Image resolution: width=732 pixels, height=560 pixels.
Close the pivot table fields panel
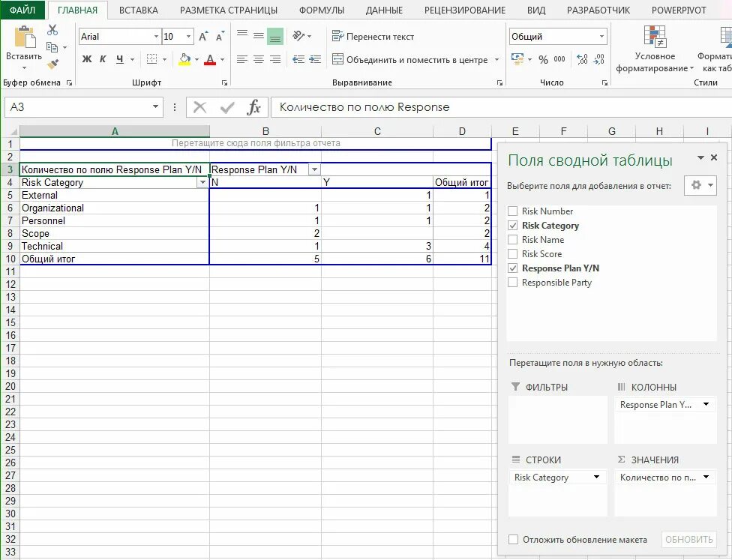click(714, 157)
